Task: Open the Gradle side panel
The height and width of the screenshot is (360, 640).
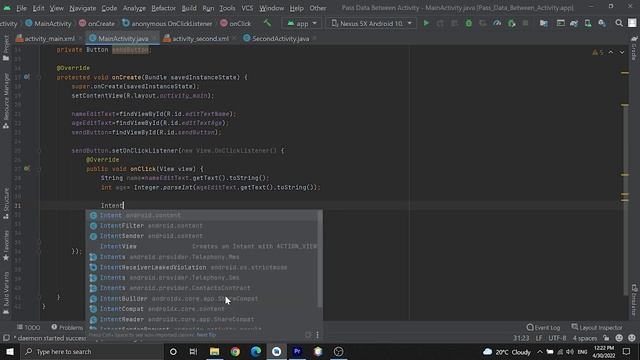Action: pos(634,47)
